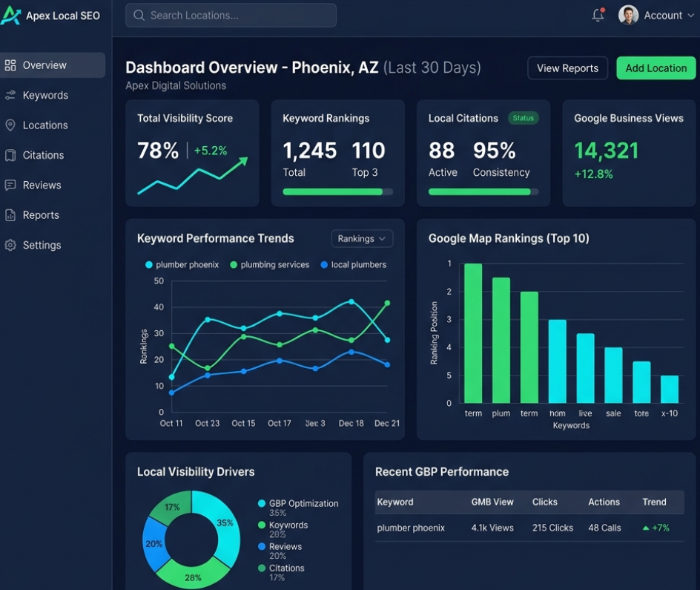Click the user avatar photo

tap(628, 15)
